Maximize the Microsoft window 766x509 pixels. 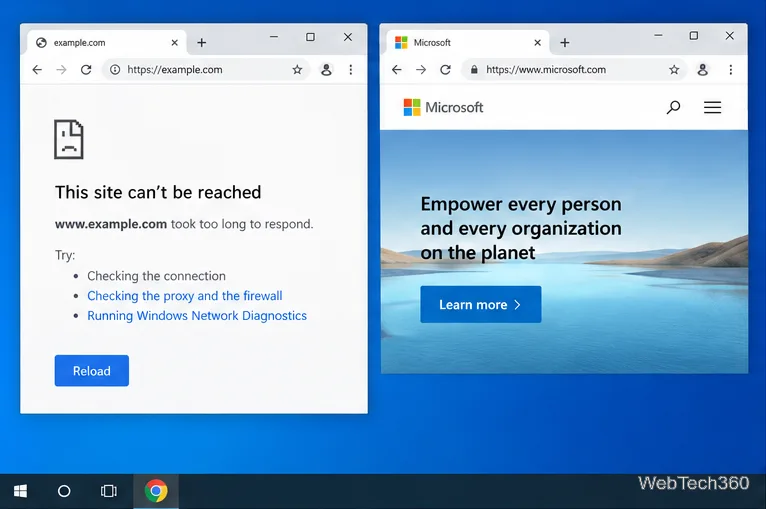click(694, 35)
